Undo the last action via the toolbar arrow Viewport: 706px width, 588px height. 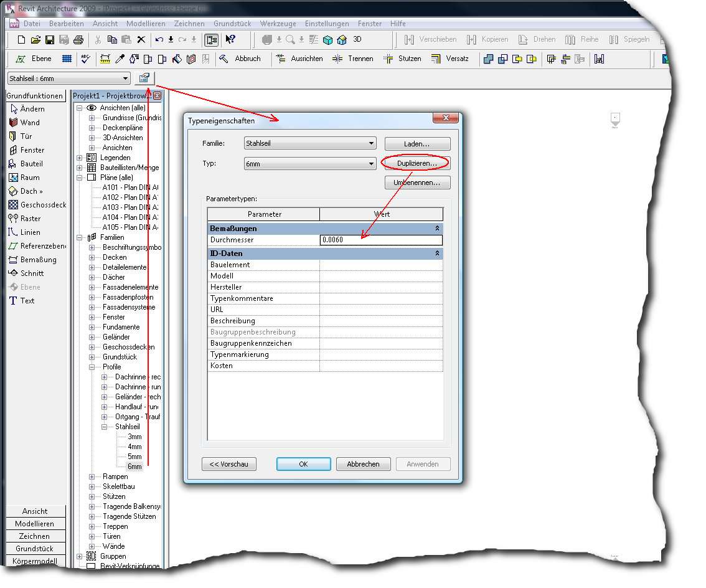(x=159, y=40)
